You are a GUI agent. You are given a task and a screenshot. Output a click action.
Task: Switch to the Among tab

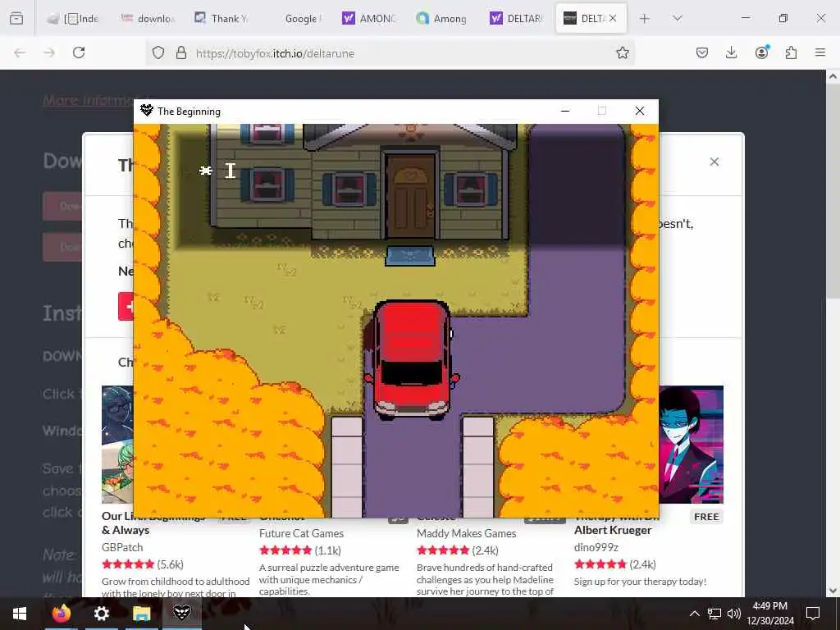[442, 19]
